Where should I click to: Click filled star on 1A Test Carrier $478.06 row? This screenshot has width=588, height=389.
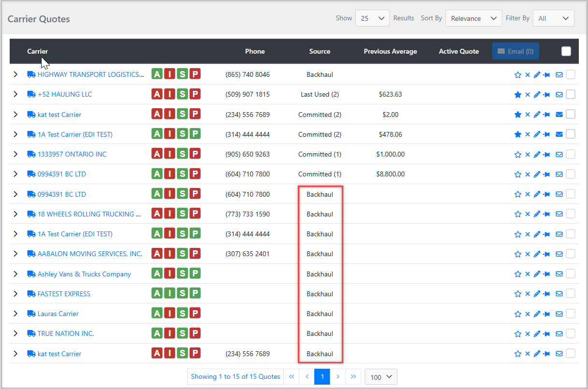518,134
